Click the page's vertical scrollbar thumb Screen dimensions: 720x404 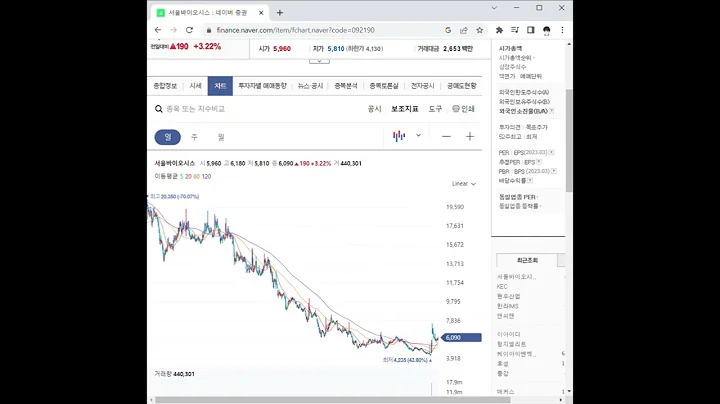coord(569,140)
